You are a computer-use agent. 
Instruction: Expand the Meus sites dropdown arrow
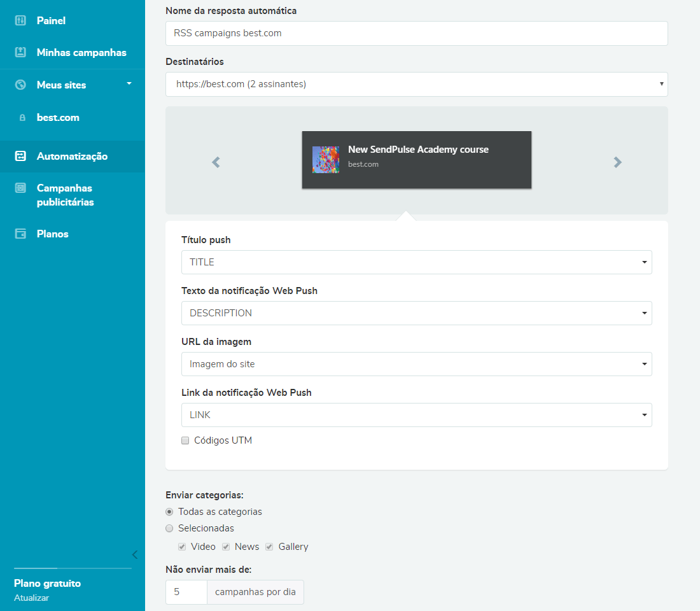129,83
